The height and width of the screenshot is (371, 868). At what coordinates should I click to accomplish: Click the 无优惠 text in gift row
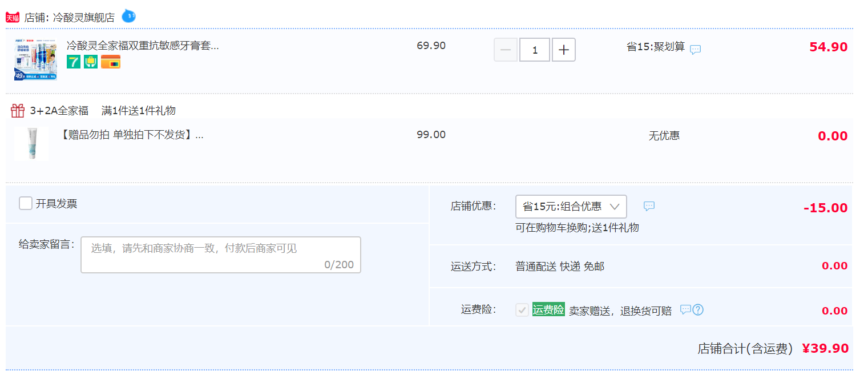(x=664, y=136)
